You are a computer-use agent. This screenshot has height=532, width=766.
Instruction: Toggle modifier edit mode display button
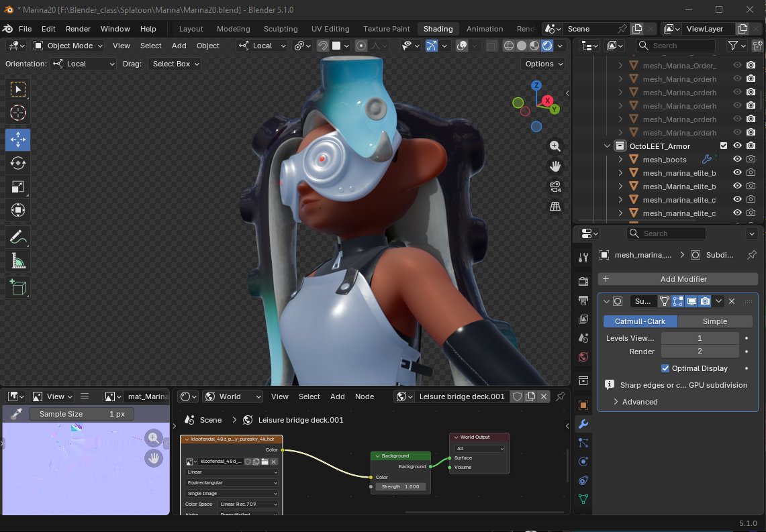point(678,301)
